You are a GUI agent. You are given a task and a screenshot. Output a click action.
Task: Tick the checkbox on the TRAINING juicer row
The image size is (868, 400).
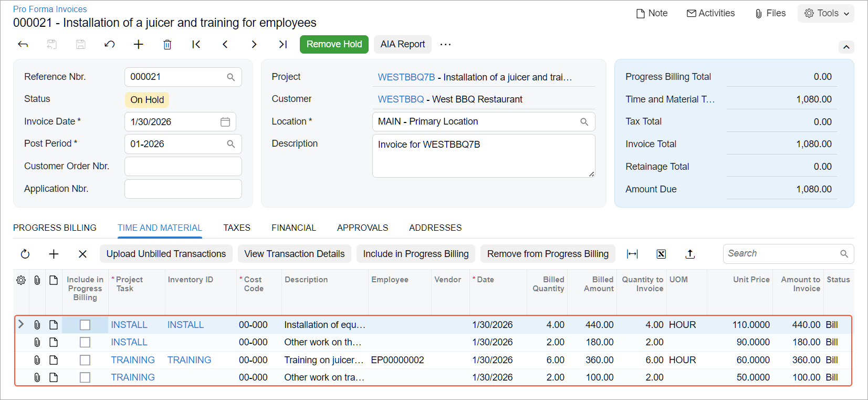pos(85,360)
